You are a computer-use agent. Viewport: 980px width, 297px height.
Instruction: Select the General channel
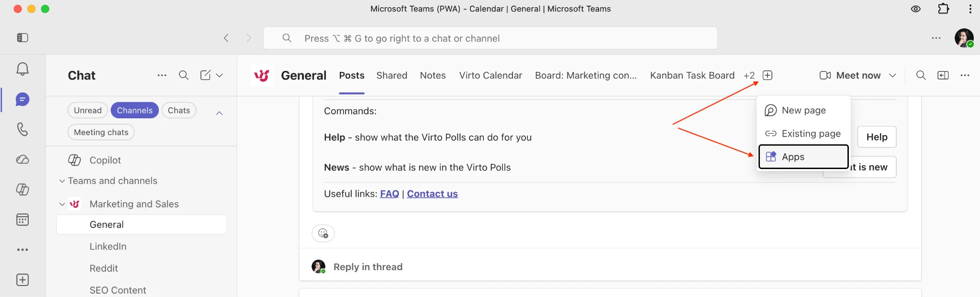(142, 225)
